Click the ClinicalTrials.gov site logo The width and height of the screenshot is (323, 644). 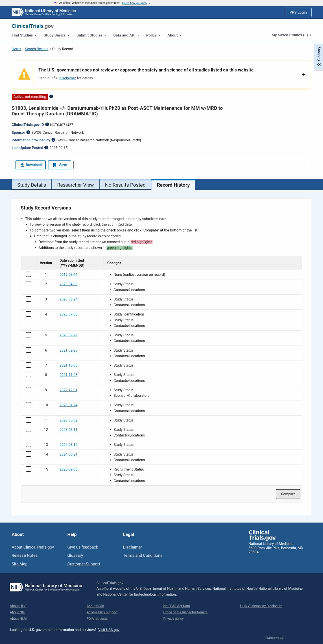point(33,26)
